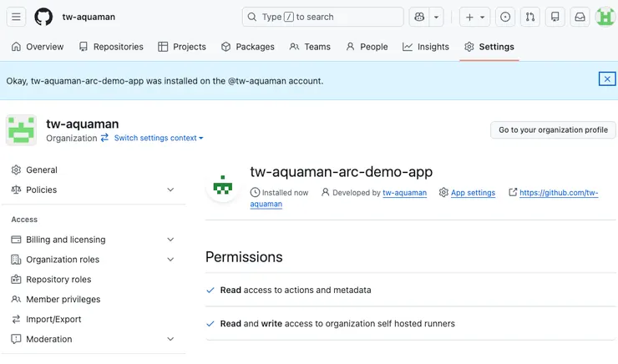Switch to the Packages tab
618x364 pixels.
click(247, 47)
